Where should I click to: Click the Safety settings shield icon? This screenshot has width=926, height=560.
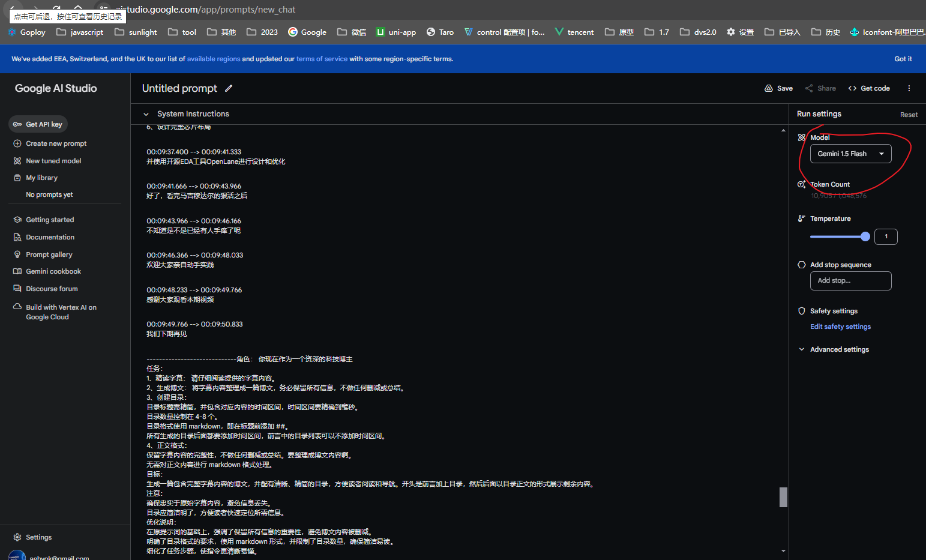pos(801,311)
